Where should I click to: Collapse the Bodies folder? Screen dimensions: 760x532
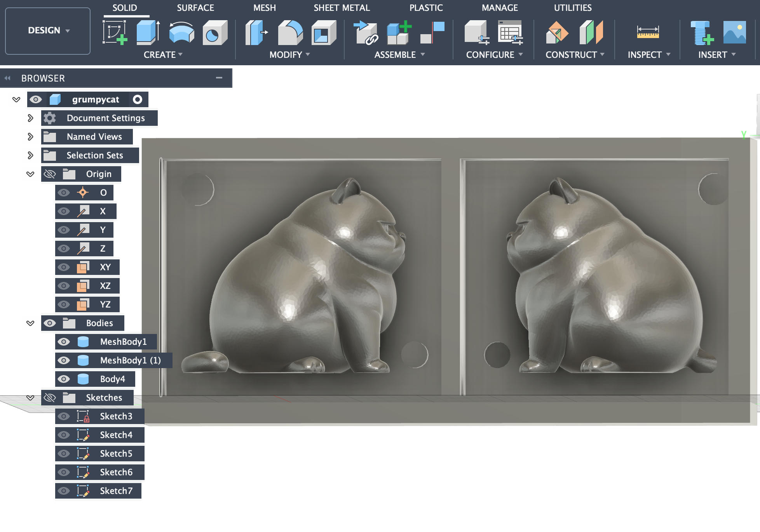tap(30, 323)
